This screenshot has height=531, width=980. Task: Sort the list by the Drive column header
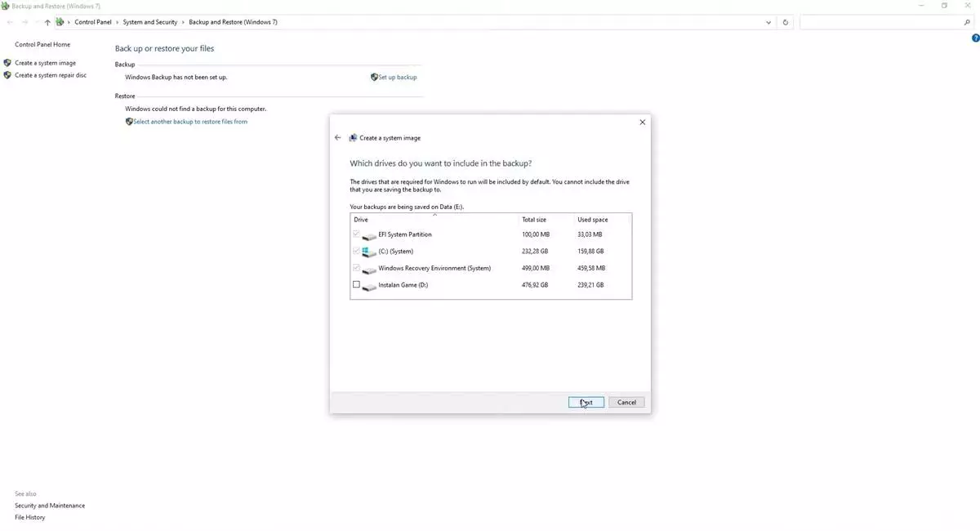click(434, 220)
